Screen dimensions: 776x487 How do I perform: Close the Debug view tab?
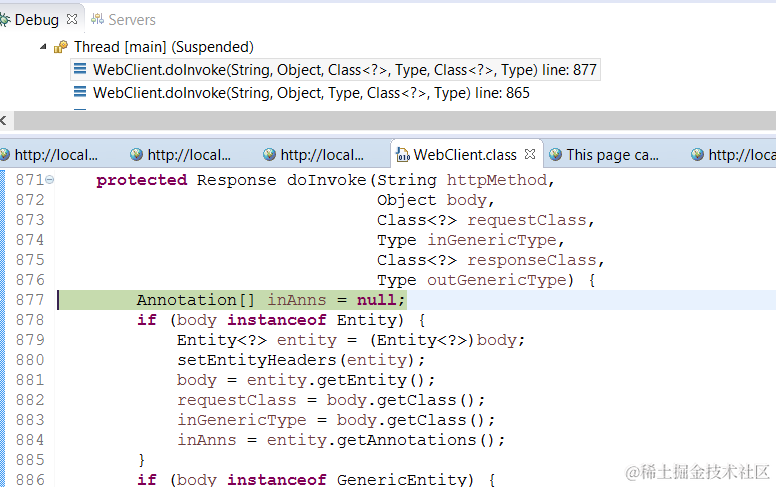tap(72, 19)
